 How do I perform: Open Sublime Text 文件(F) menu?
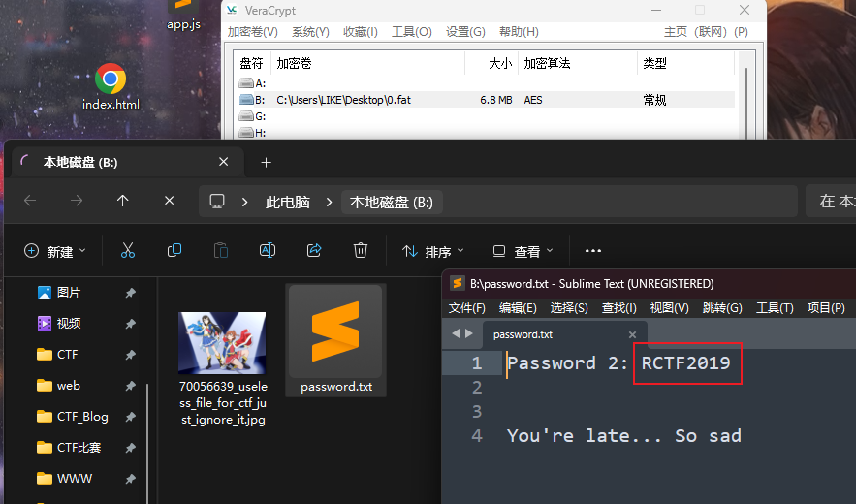(466, 308)
